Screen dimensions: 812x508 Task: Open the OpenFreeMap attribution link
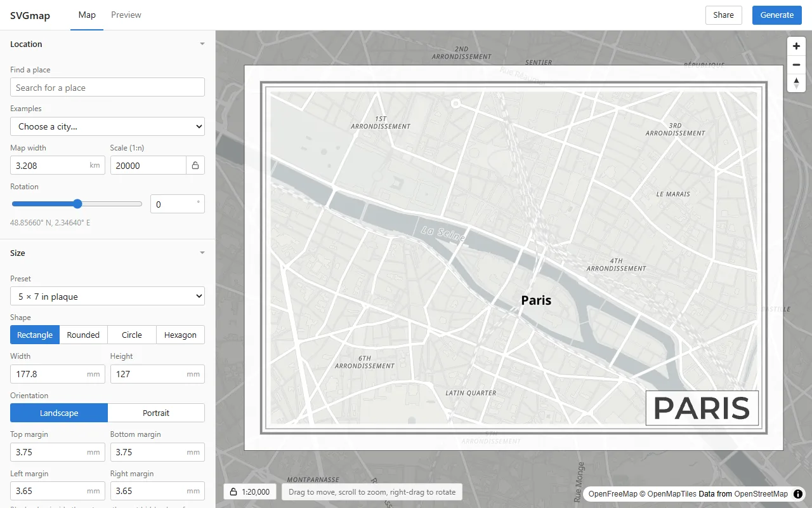tap(612, 494)
